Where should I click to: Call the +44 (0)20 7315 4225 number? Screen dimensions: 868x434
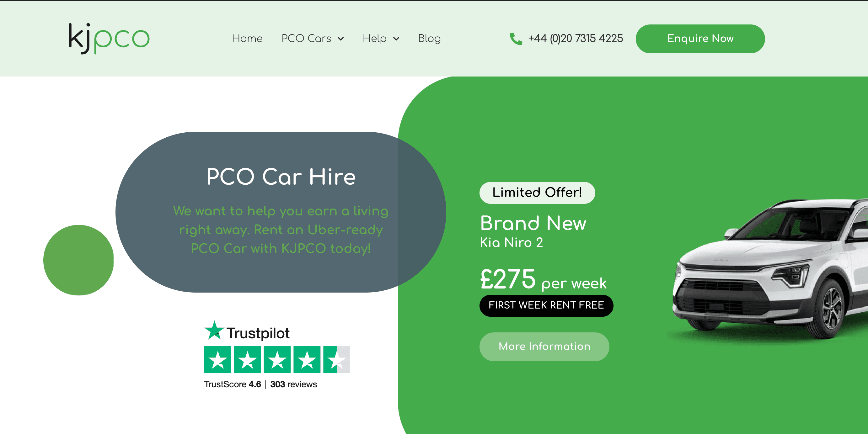pos(576,38)
